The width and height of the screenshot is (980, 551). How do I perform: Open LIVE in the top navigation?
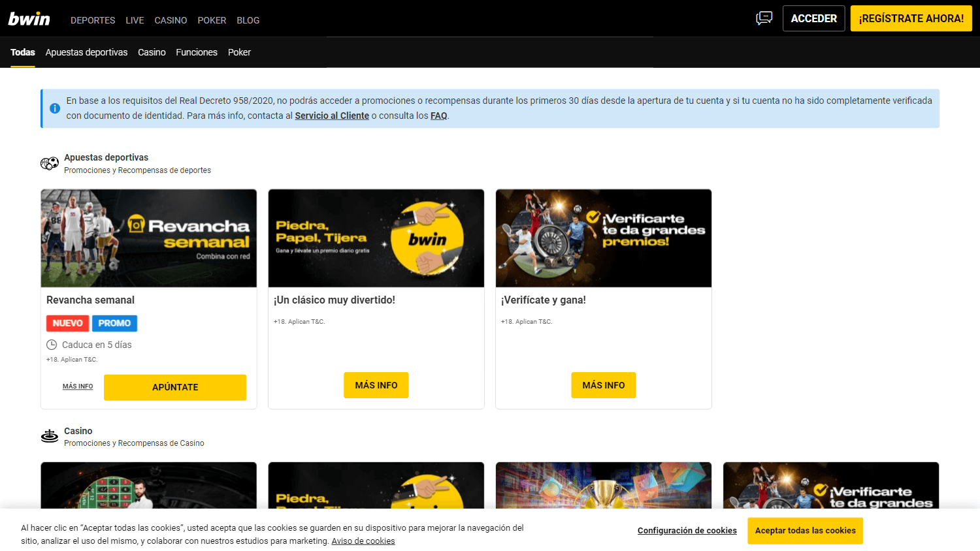point(135,20)
